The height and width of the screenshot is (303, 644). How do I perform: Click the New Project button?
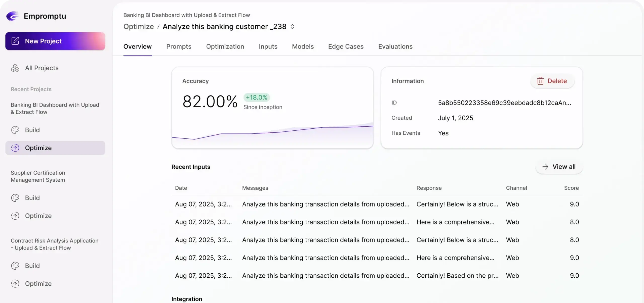coord(55,41)
